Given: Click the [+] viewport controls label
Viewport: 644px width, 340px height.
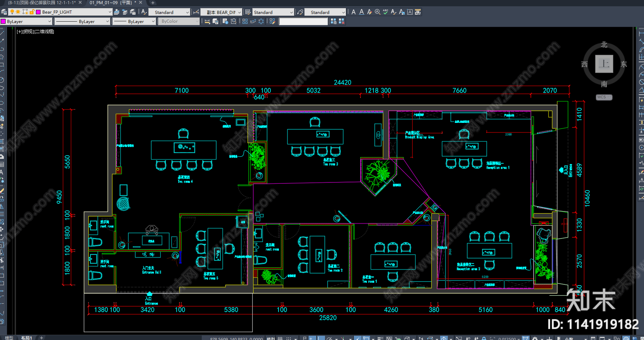Looking at the screenshot, I should pos(20,31).
